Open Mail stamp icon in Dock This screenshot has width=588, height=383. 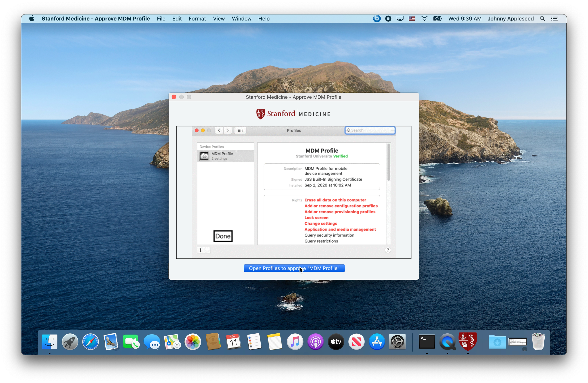[111, 342]
